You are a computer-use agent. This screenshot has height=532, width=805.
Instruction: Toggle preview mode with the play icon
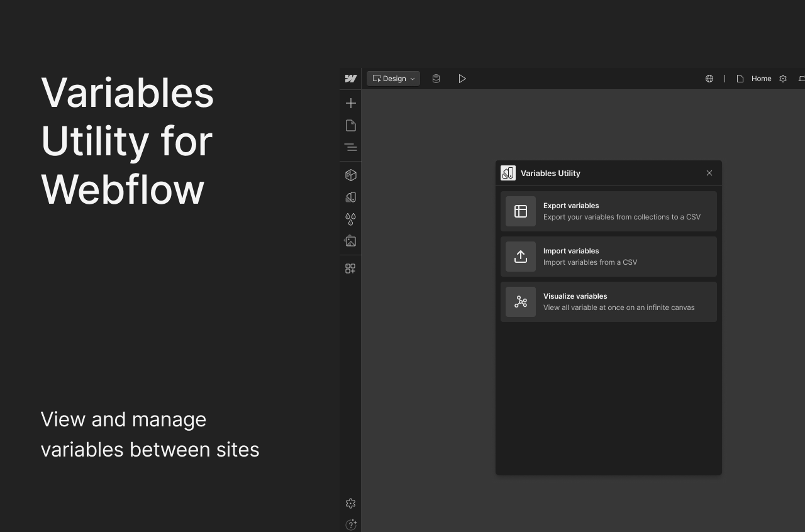coord(463,79)
